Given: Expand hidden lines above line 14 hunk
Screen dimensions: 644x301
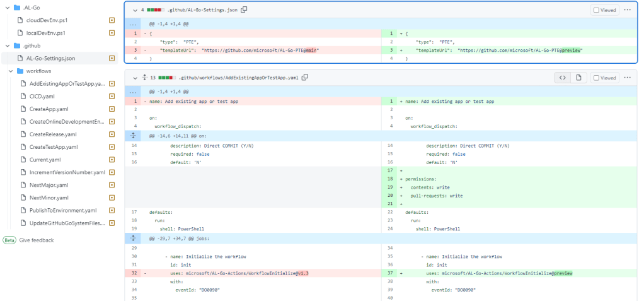Looking at the screenshot, I should pos(133,135).
